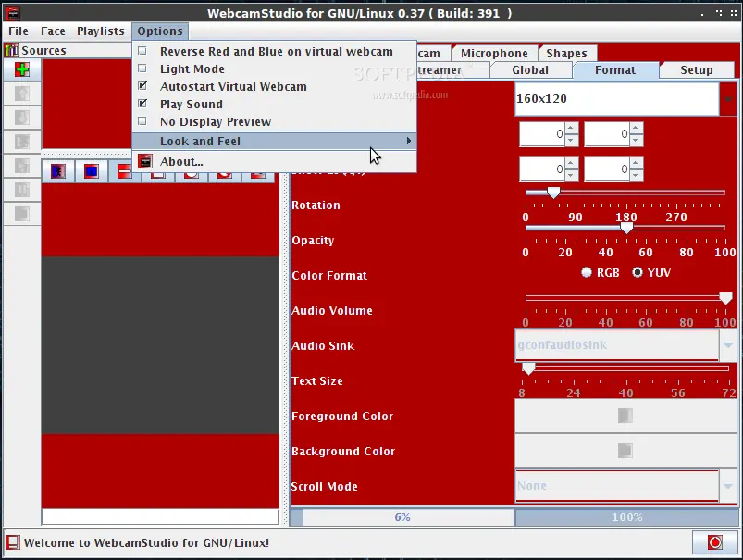
Task: Click the Text Size slider thumb
Action: point(528,368)
